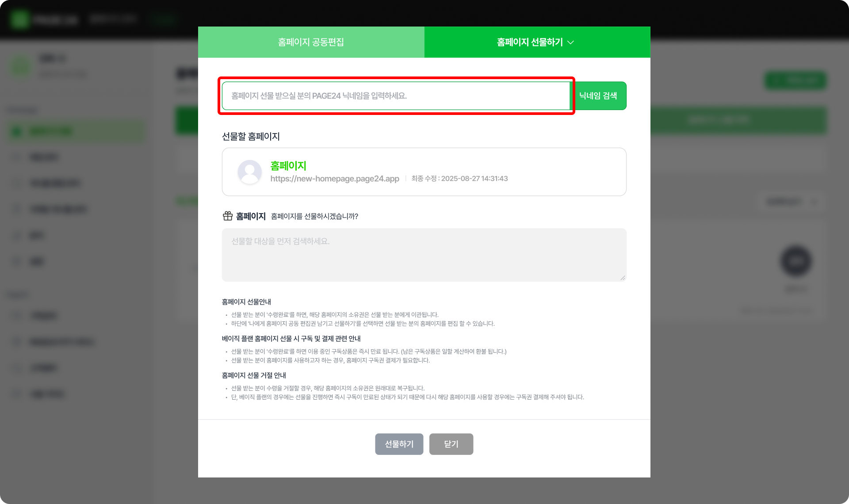
Task: Select the 홈페이지 선물하기 tab
Action: [537, 42]
